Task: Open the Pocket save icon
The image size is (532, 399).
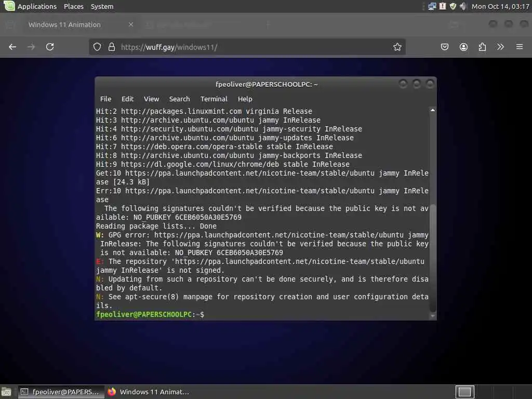Action: point(445,47)
